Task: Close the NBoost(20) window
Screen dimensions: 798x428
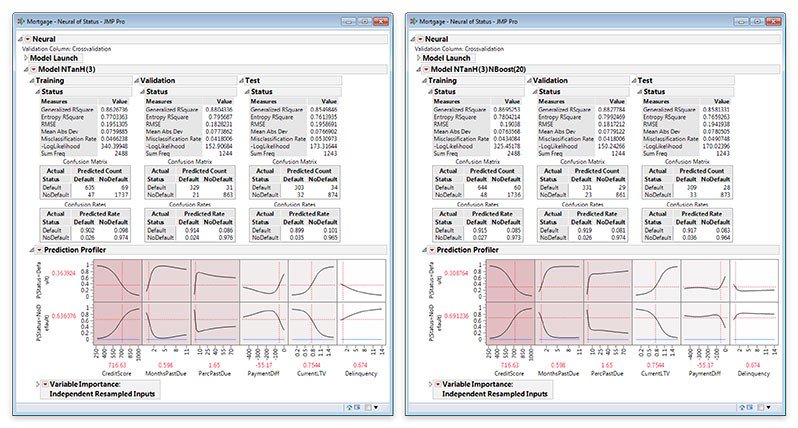Action: pos(774,21)
